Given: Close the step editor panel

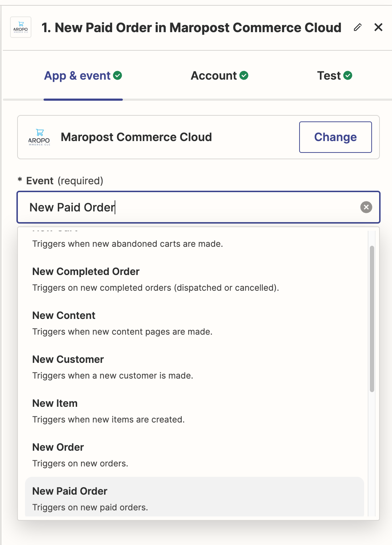Looking at the screenshot, I should pos(378,27).
